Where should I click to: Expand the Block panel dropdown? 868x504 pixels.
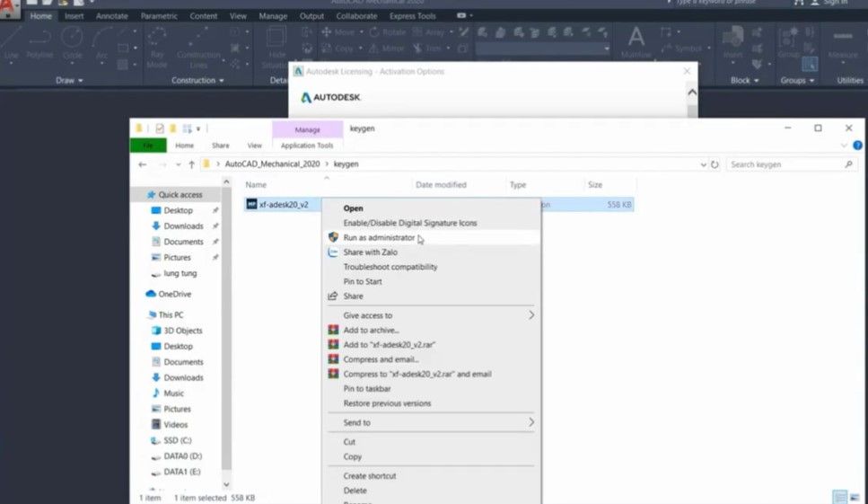pos(744,80)
